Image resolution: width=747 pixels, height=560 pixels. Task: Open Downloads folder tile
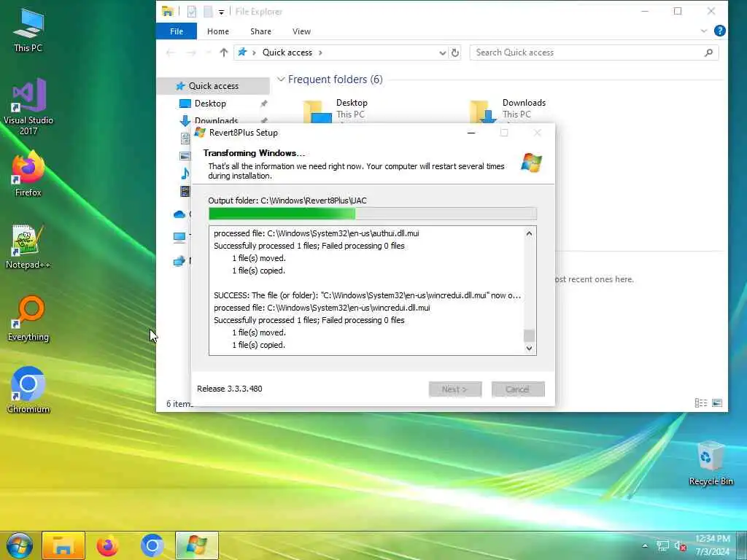click(508, 111)
